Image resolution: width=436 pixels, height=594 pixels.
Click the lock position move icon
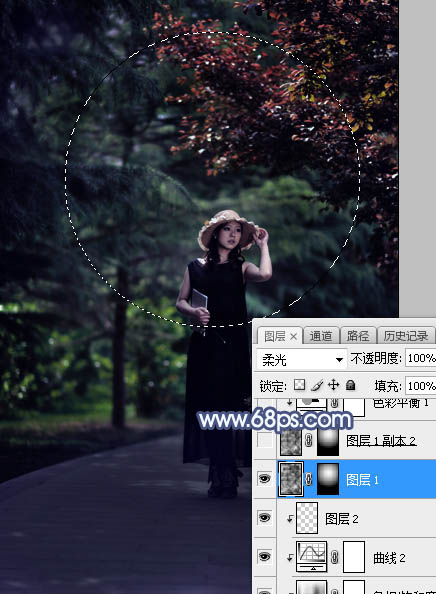click(333, 385)
